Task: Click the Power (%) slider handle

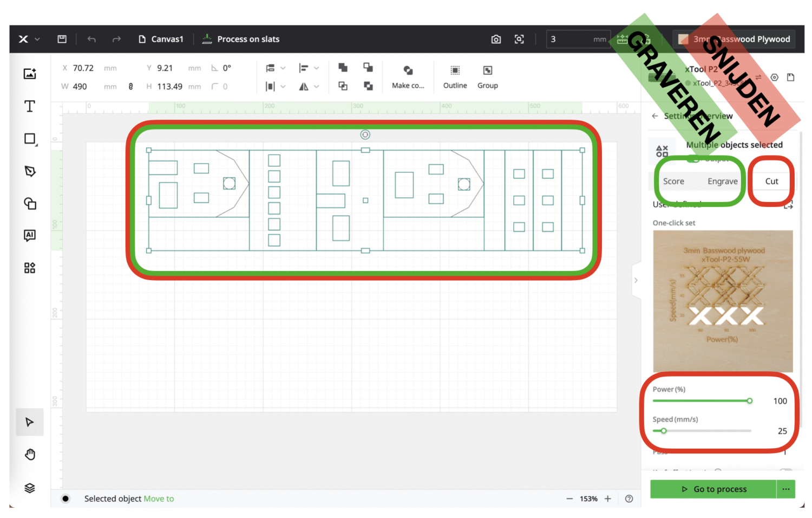Action: point(750,401)
